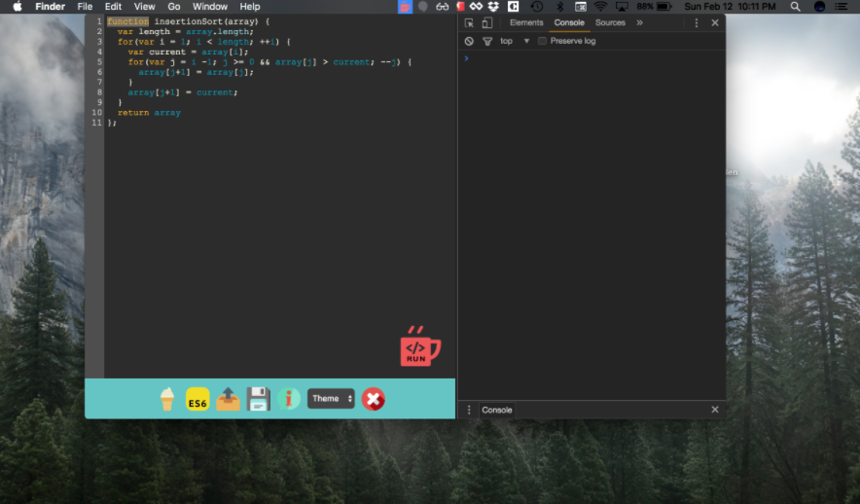Click the 'function' keyword on line 1
This screenshot has width=860, height=504.
[x=127, y=21]
